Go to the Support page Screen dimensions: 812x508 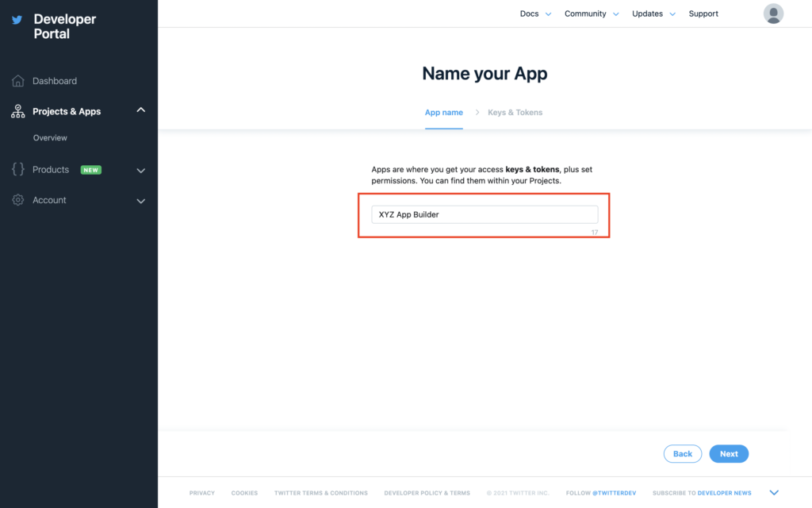click(x=703, y=13)
